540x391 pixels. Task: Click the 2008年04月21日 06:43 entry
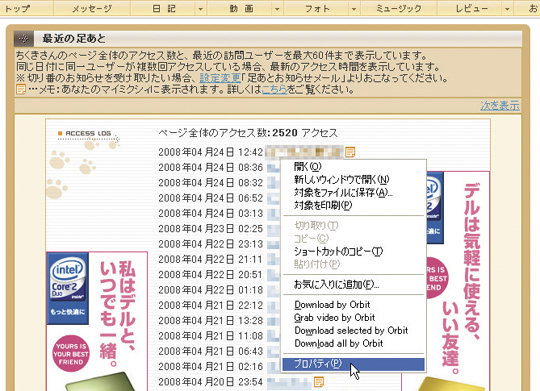click(210, 351)
